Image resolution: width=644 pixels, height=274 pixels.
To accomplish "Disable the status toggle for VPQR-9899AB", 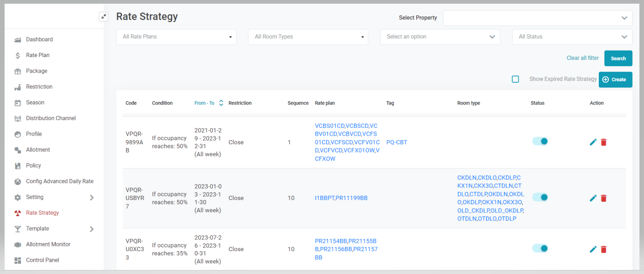I will click(x=540, y=142).
